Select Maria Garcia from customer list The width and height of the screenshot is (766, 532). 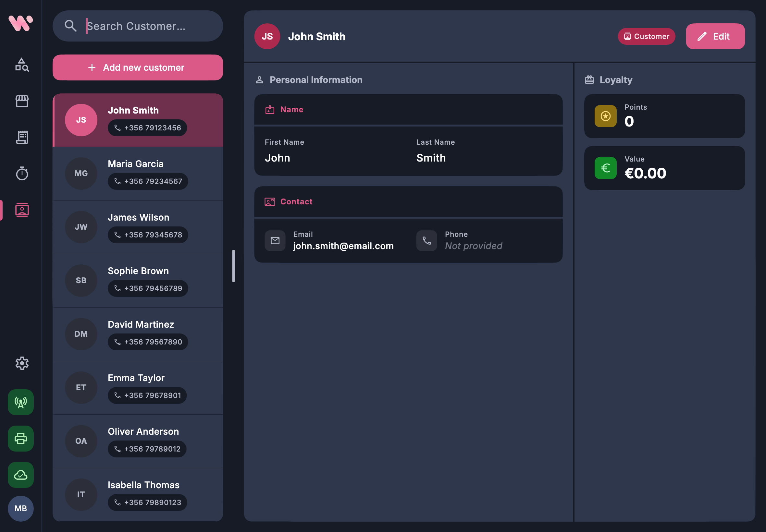pos(138,173)
